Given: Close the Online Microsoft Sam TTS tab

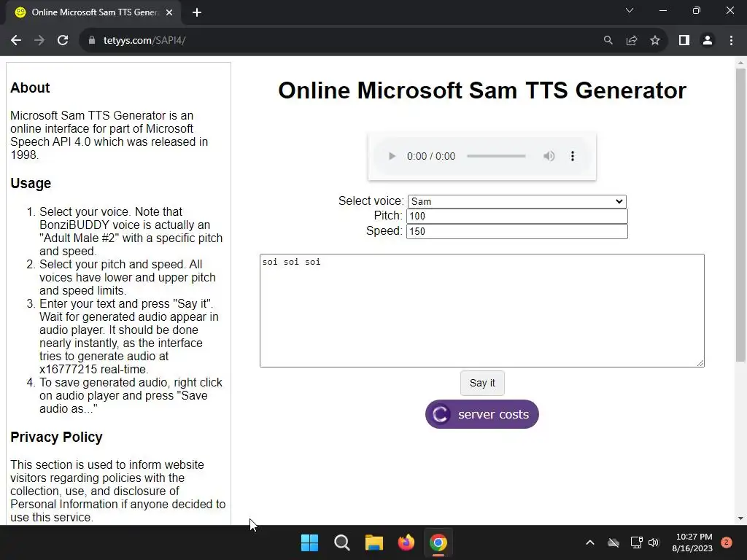Looking at the screenshot, I should coord(169,13).
